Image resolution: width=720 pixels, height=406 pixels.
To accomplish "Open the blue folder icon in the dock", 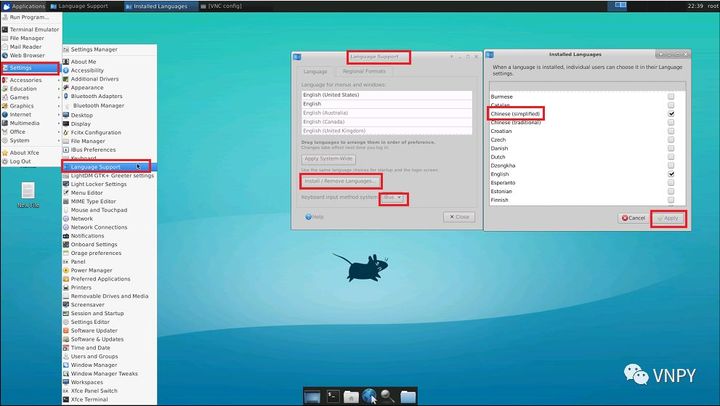I will pos(408,396).
